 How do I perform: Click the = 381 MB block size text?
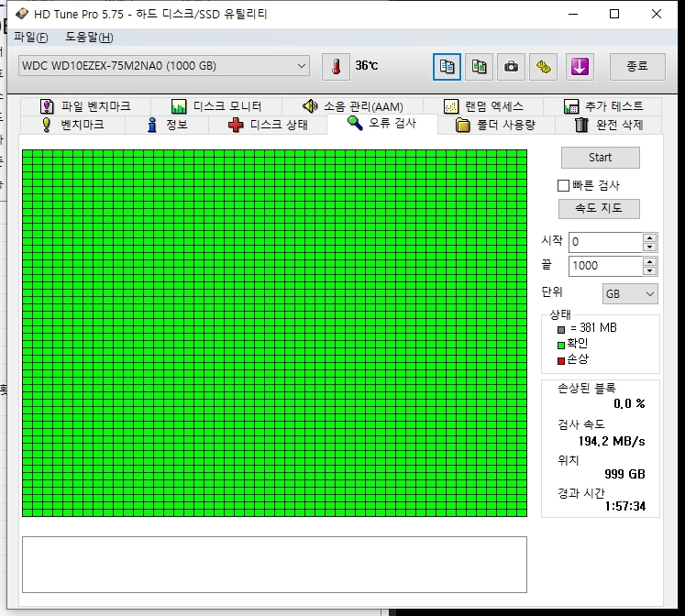593,328
